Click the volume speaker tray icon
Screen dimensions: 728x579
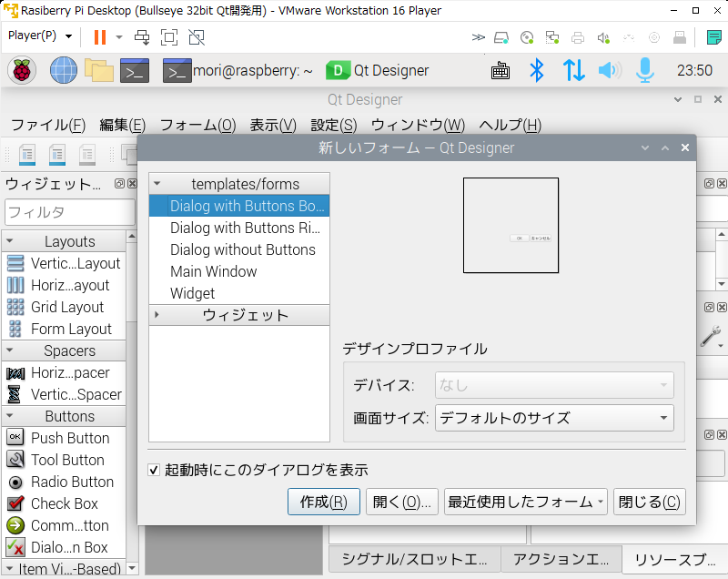[610, 71]
